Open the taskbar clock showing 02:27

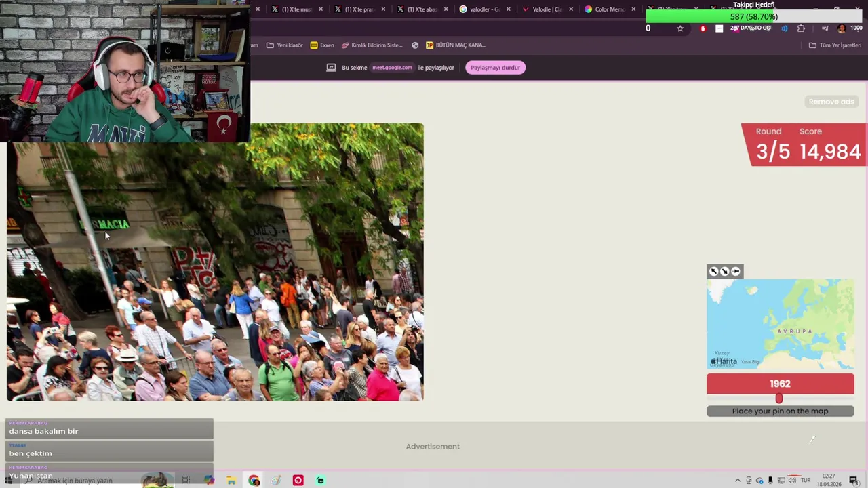[x=828, y=480]
